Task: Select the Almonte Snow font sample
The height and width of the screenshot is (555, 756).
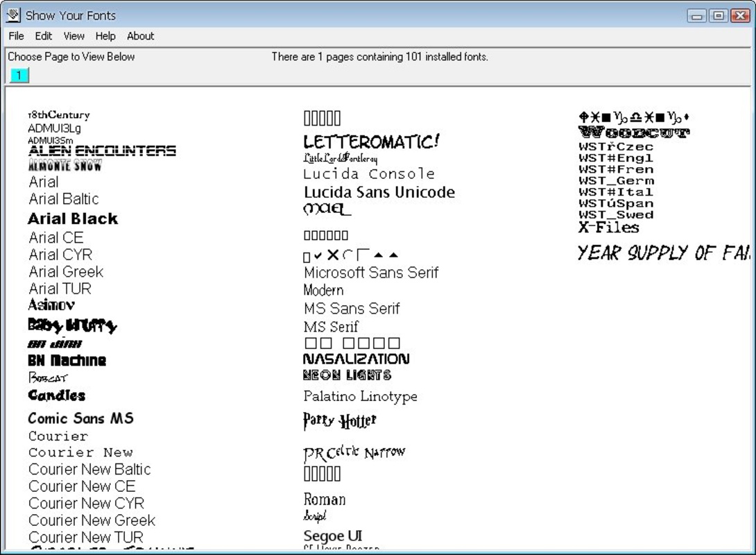Action: tap(65, 165)
